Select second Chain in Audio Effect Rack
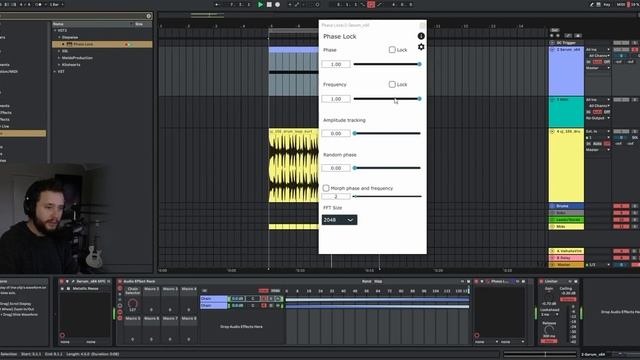 [x=213, y=305]
